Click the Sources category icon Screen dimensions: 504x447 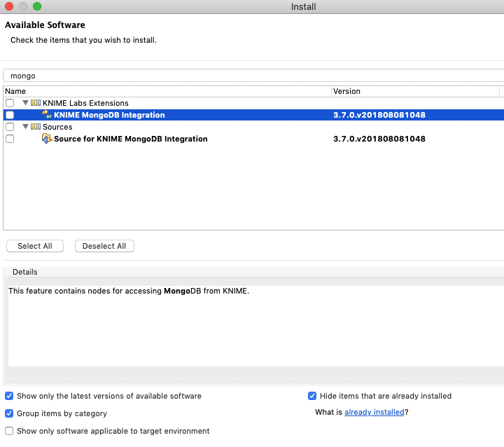36,127
